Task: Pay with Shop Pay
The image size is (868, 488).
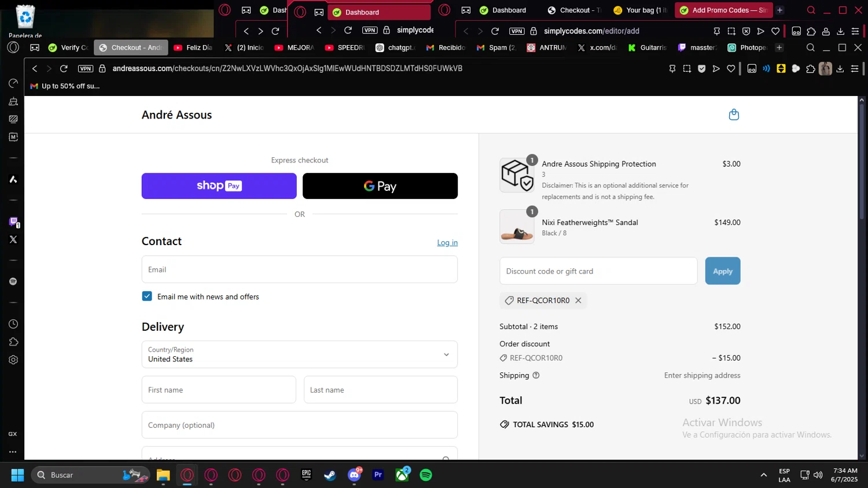Action: (x=219, y=186)
